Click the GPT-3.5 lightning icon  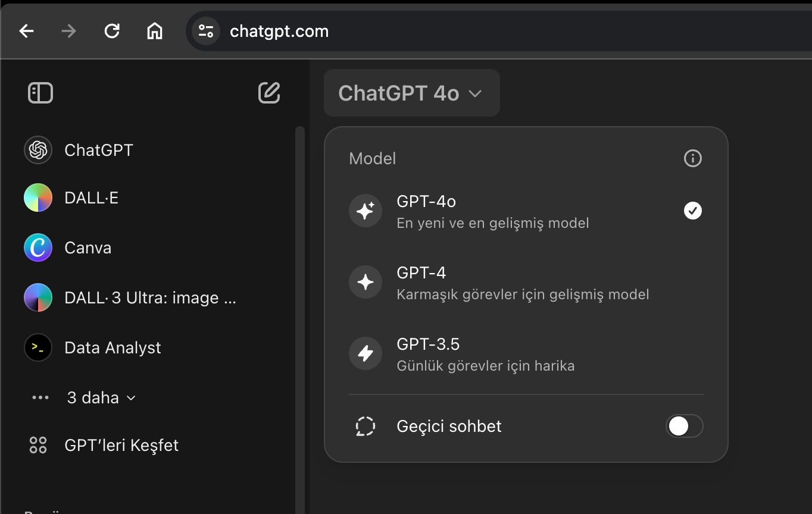pyautogui.click(x=366, y=353)
